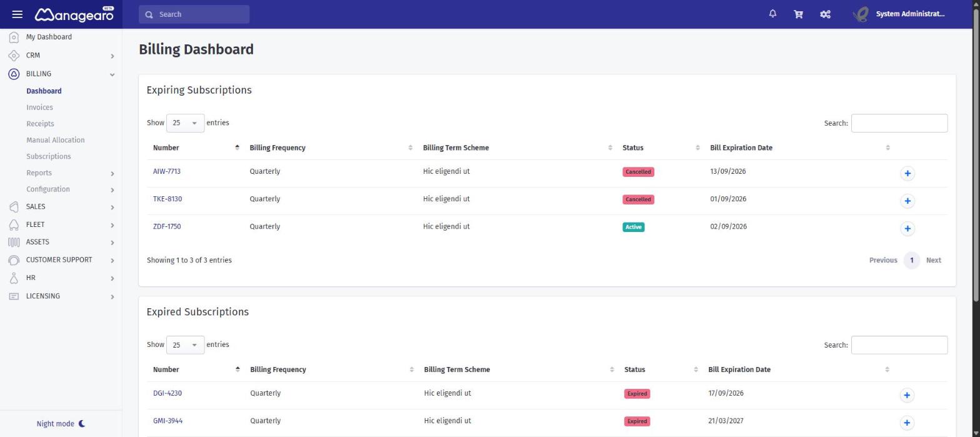Open the hamburger menu icon
This screenshot has width=980, height=437.
click(17, 14)
